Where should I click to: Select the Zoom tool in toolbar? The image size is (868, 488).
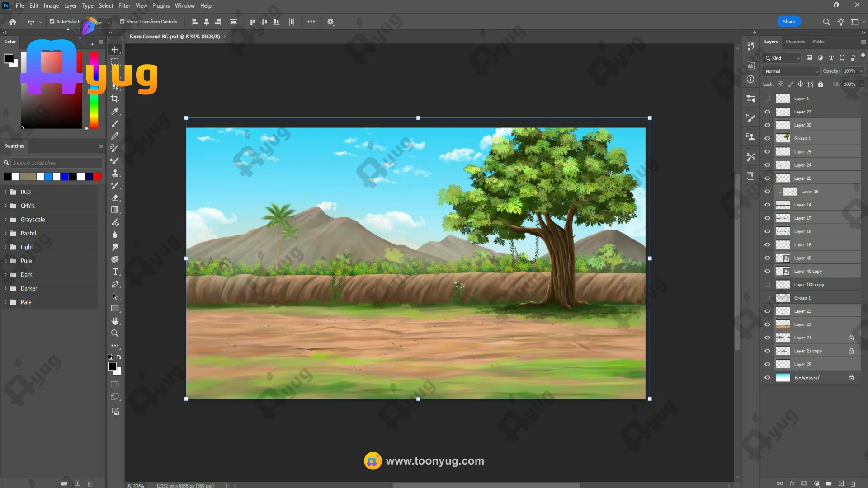115,333
